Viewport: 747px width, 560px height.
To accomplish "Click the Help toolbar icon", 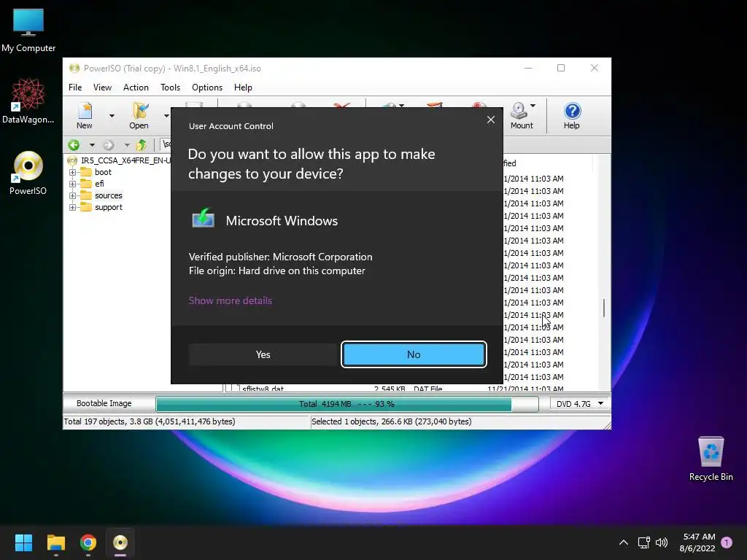I will point(572,116).
